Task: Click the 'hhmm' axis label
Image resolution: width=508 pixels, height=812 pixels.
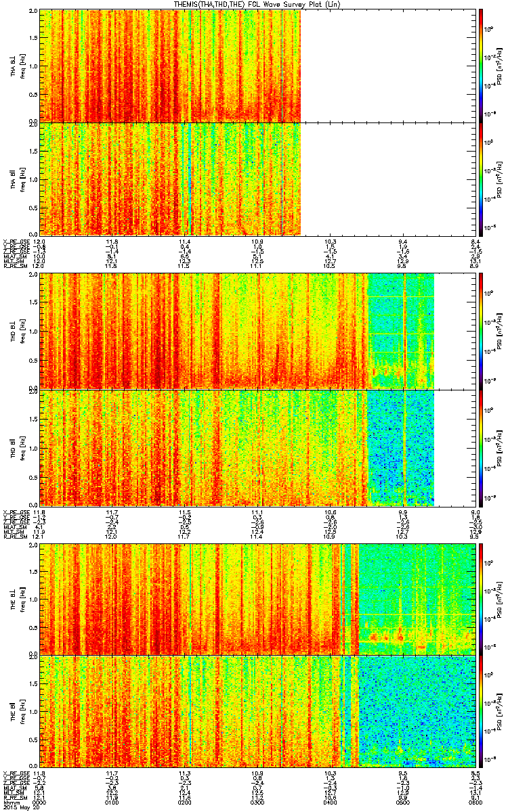Action: (10, 802)
